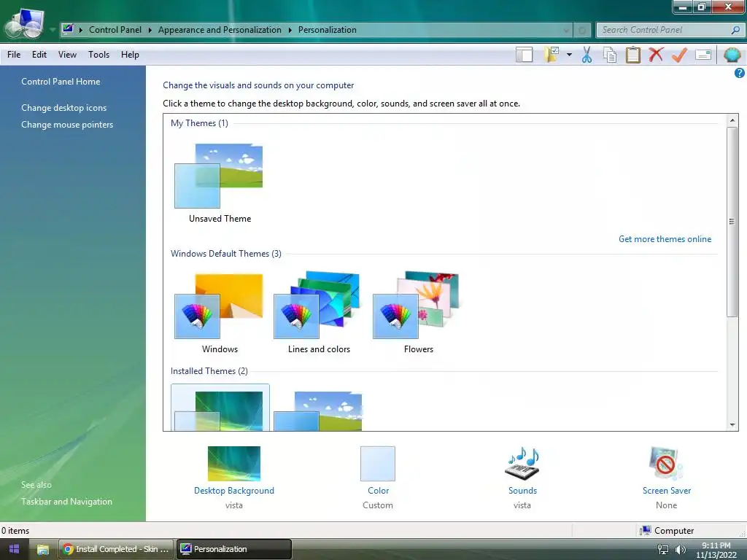The width and height of the screenshot is (747, 560).
Task: Select the installed theme with the sky-and-hill wallpaper
Action: [318, 411]
